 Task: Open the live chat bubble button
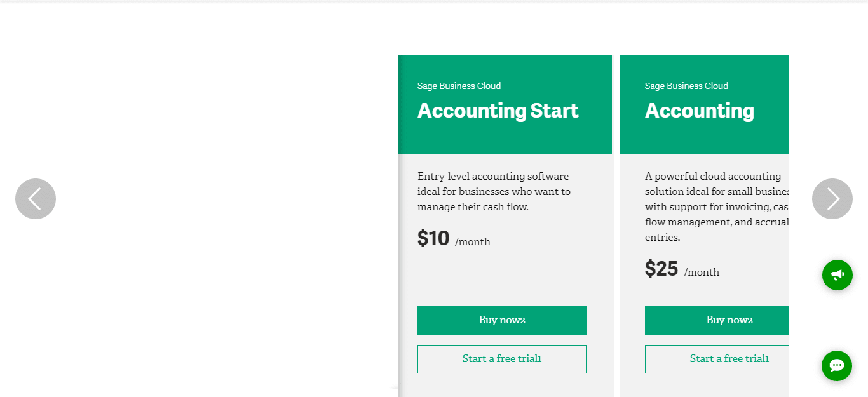(x=837, y=366)
